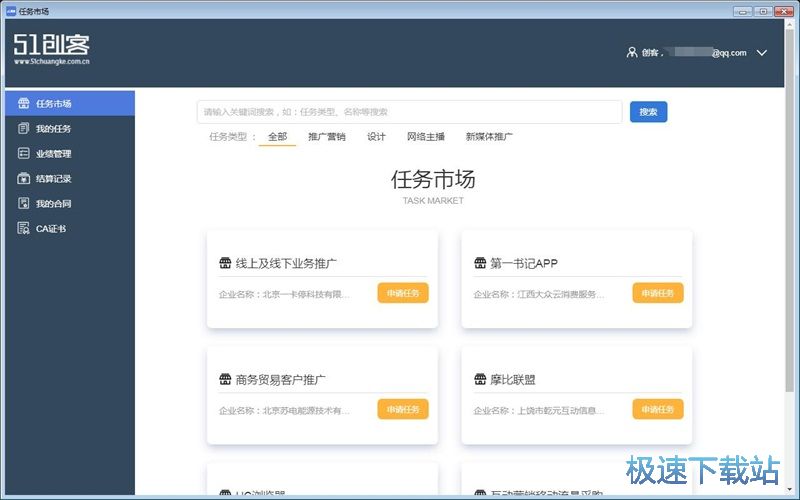Viewport: 800px width, 500px height.
Task: Open 业绩管理 in the sidebar
Action: click(x=70, y=154)
